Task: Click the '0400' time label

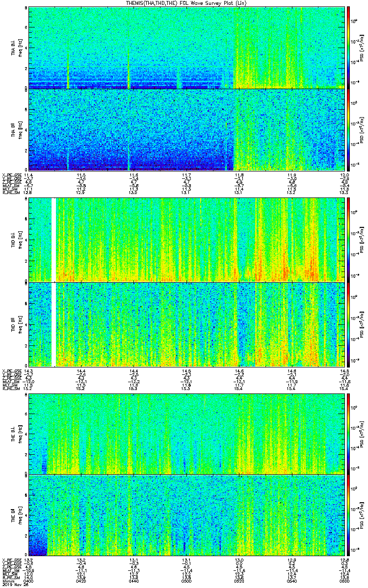Action: [28, 581]
